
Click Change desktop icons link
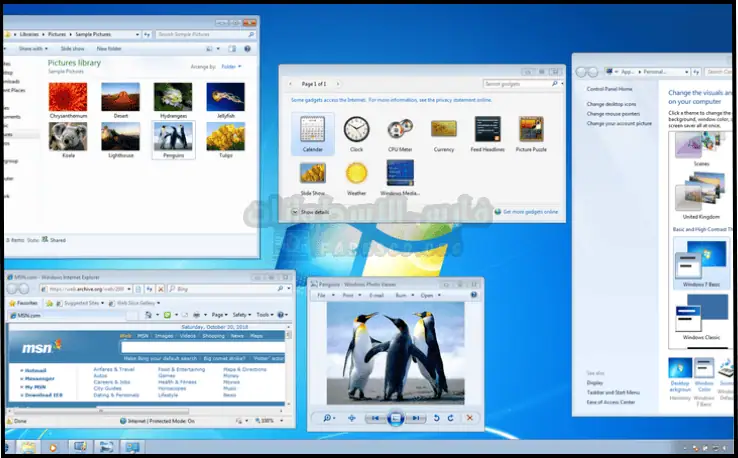coord(611,104)
